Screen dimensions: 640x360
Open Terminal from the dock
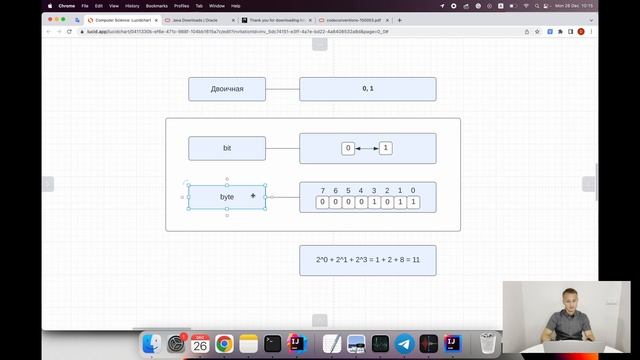[272, 344]
